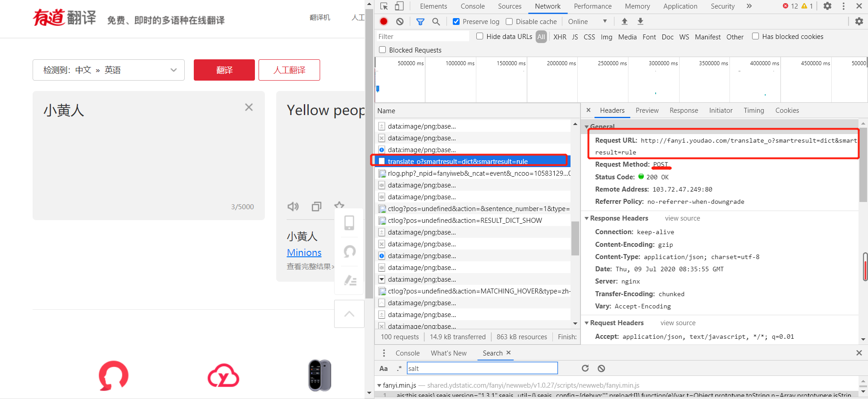Open mobile phone sidebar icon
868x399 pixels.
coord(349,223)
